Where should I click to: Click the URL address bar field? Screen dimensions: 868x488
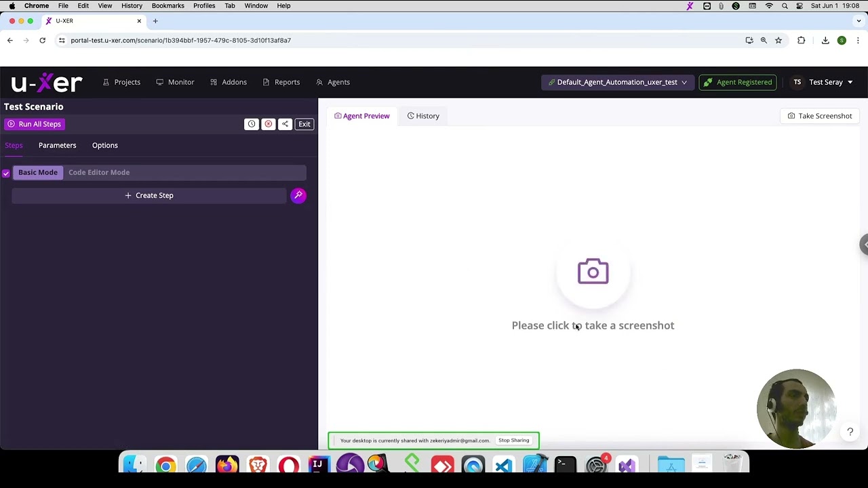[400, 40]
